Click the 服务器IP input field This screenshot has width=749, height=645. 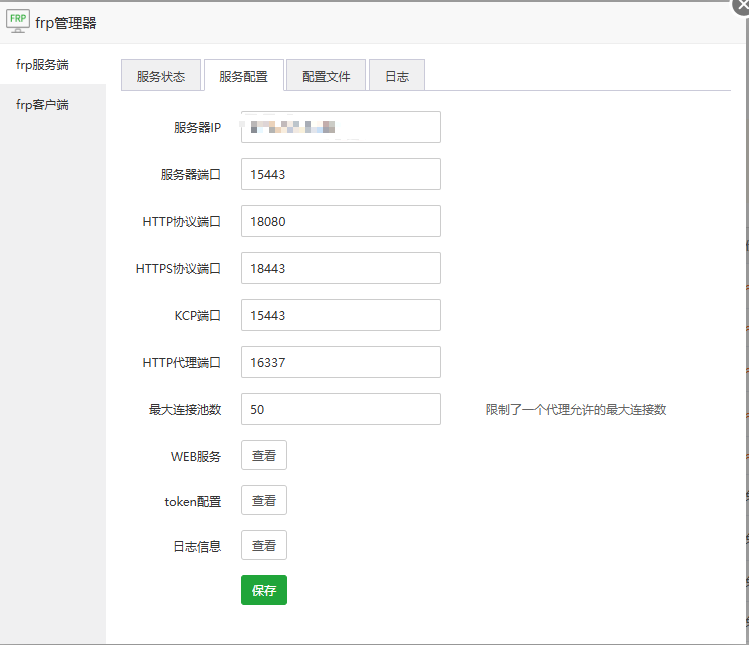pos(340,127)
